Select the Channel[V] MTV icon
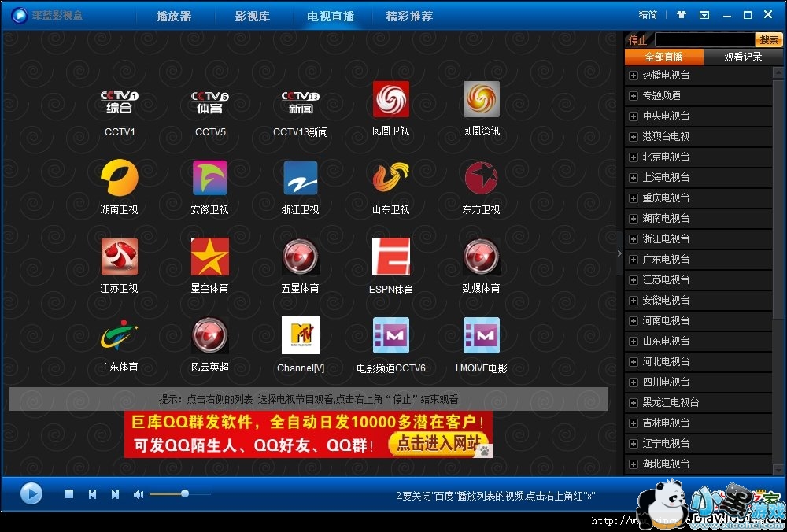The image size is (787, 532). [300, 334]
